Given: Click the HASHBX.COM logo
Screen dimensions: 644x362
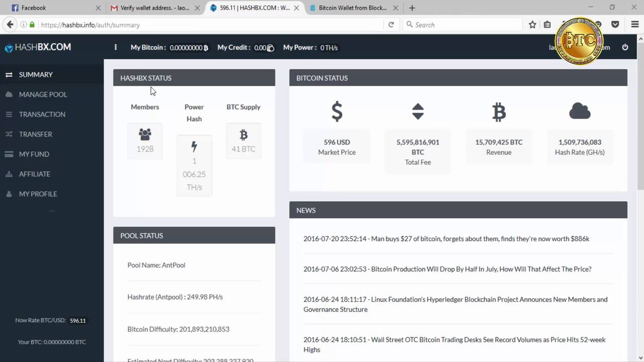Looking at the screenshot, I should click(x=38, y=47).
